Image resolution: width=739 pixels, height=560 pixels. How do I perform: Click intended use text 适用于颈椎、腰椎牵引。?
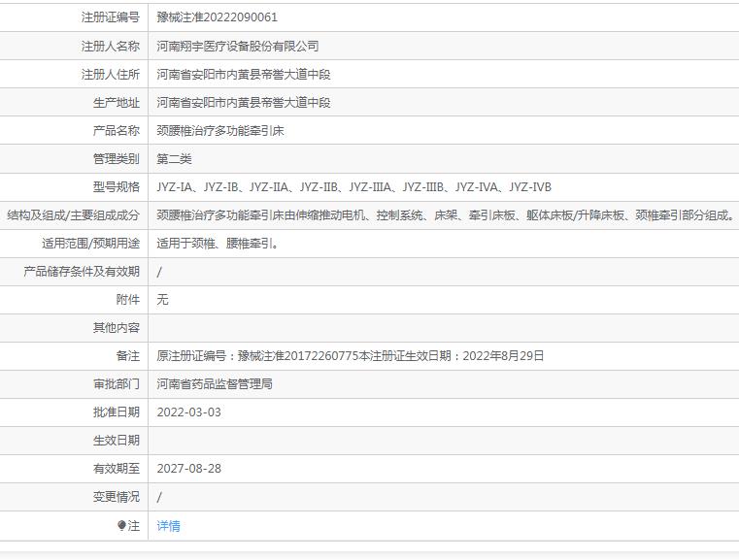(218, 244)
